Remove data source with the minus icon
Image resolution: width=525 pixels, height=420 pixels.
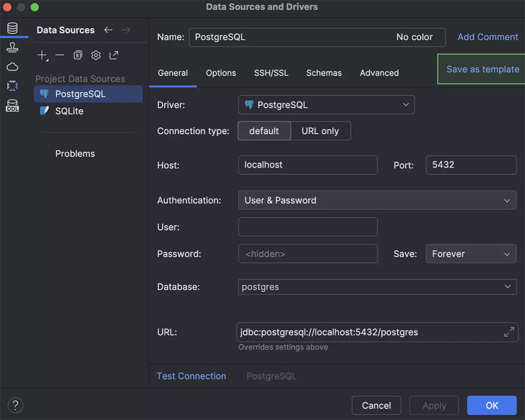60,55
